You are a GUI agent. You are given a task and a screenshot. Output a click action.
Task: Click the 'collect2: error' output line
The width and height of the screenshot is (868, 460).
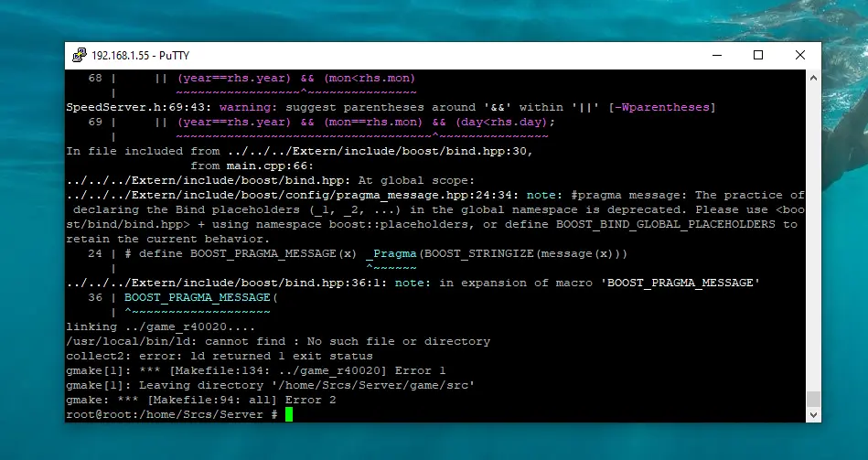[220, 356]
